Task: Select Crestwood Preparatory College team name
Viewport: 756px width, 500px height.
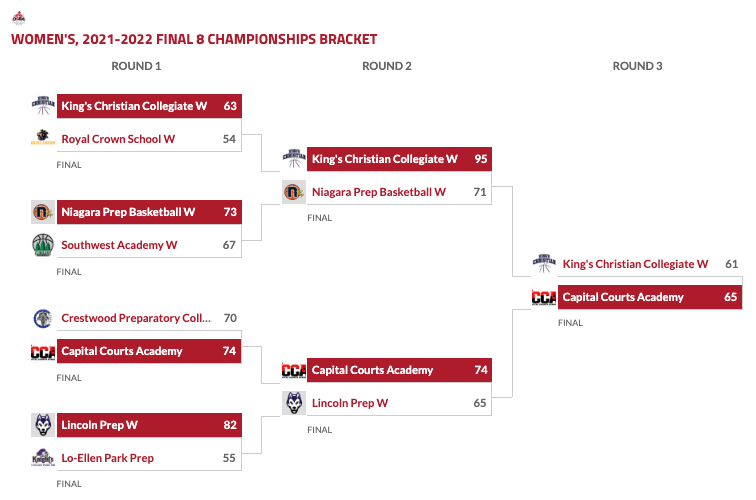Action: click(x=136, y=319)
